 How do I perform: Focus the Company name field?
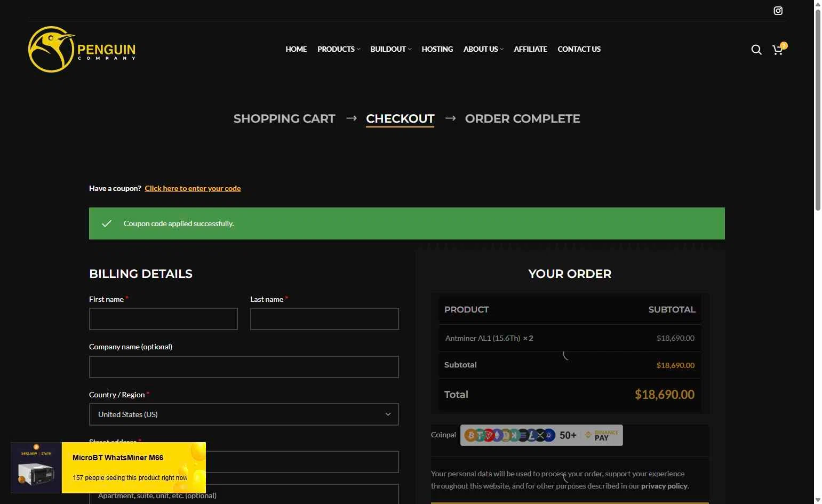(x=244, y=367)
